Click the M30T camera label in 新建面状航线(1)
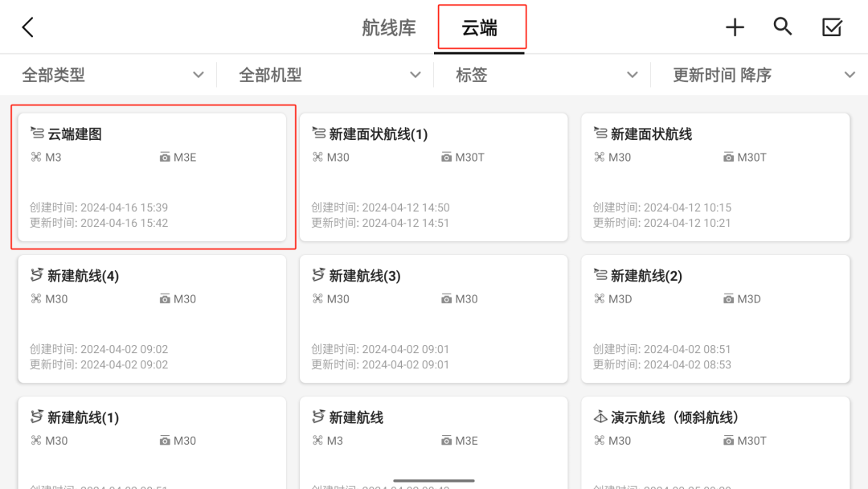868x489 pixels. pyautogui.click(x=470, y=158)
